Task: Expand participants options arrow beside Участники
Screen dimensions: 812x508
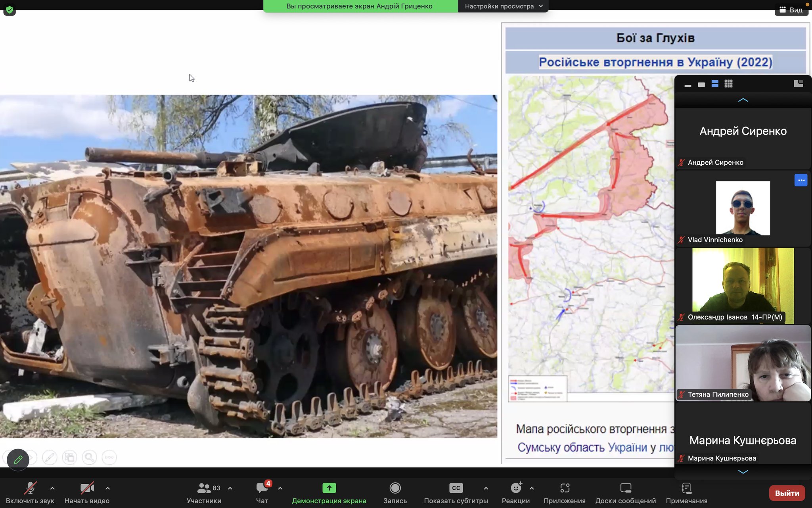Action: point(230,489)
